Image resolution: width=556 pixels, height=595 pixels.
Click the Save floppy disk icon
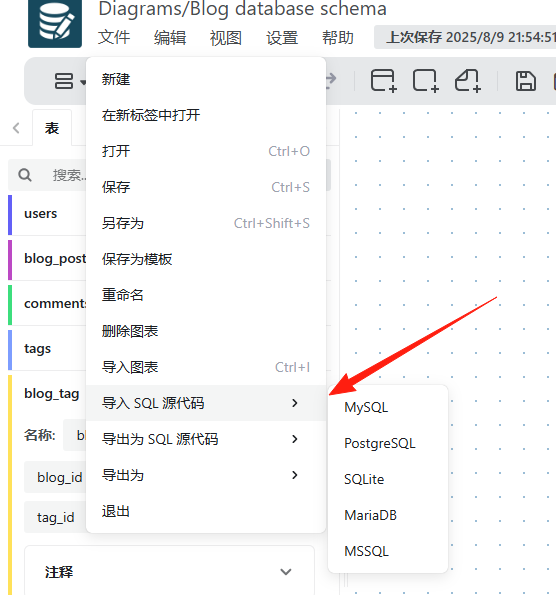click(526, 81)
